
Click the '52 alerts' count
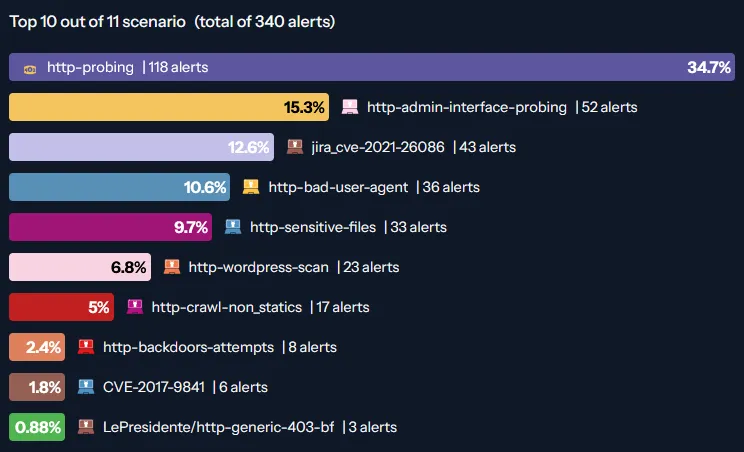coord(609,107)
